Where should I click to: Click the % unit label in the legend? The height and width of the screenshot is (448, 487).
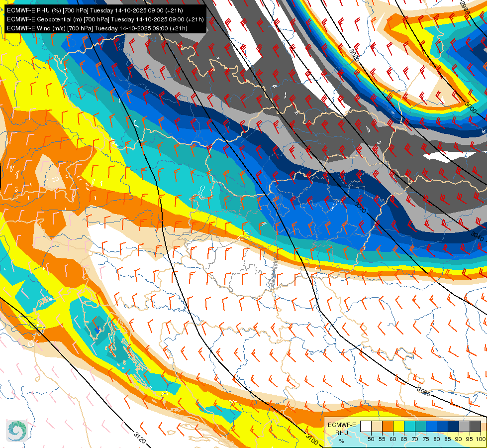point(342,441)
